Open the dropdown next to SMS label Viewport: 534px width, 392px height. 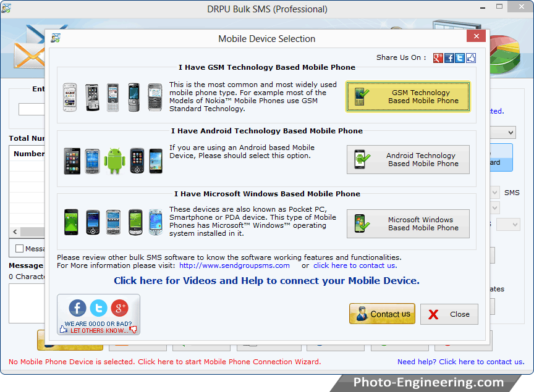coord(495,193)
